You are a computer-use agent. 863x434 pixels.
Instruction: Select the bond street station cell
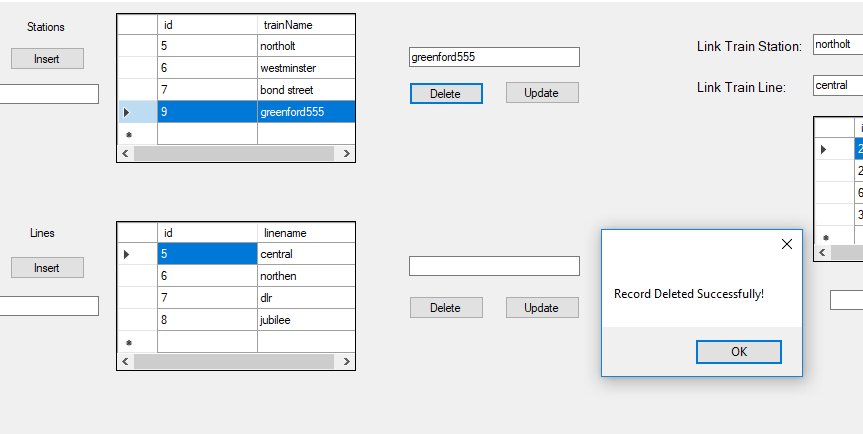305,90
